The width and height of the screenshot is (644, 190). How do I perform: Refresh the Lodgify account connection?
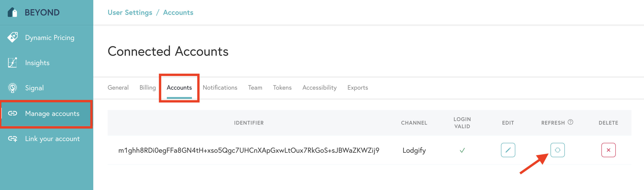click(x=557, y=150)
